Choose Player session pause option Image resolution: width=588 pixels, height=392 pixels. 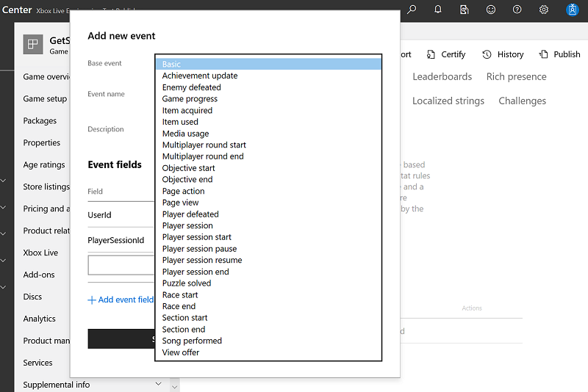pyautogui.click(x=268, y=249)
